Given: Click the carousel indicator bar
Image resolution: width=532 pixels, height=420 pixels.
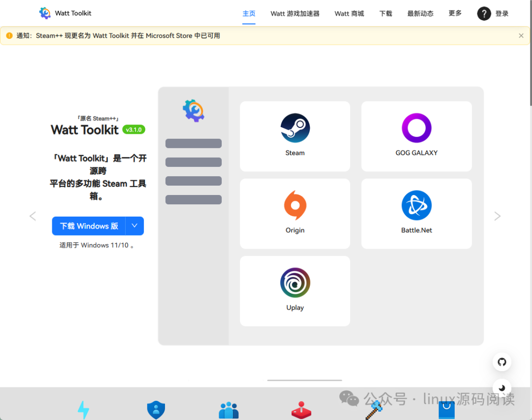Looking at the screenshot, I should [304, 380].
